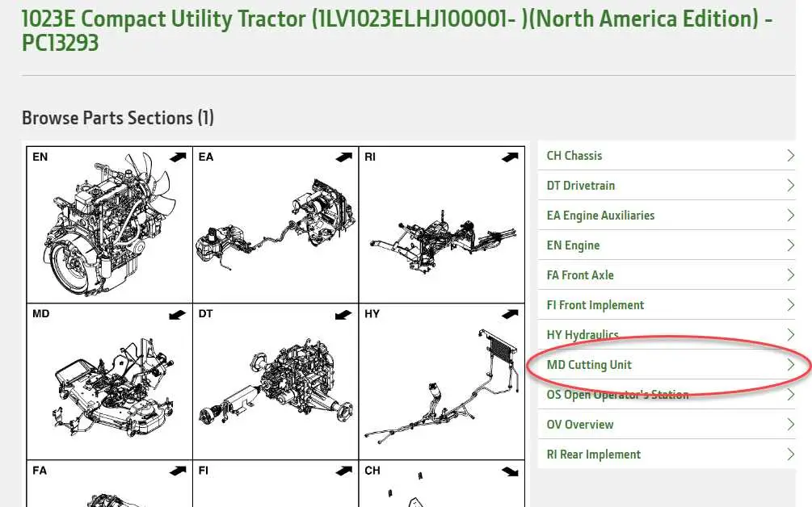Viewport: 812px width, 507px height.
Task: Click chevron beside DT Drivetrain
Action: click(790, 185)
